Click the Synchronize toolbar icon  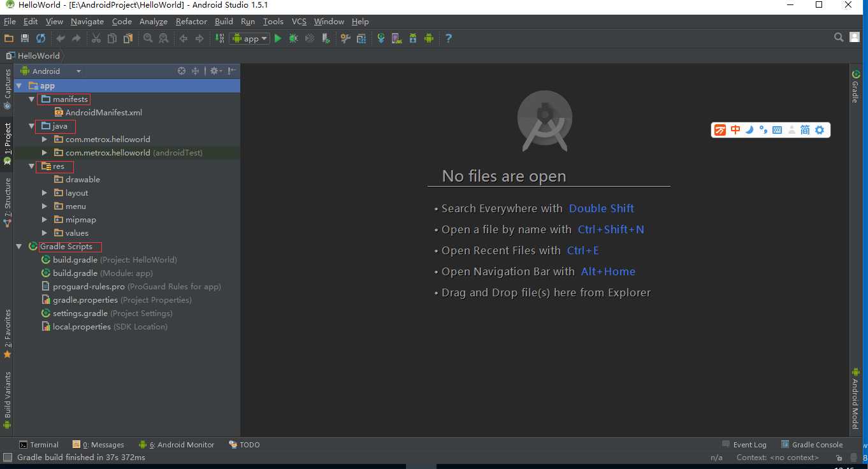pos(41,38)
